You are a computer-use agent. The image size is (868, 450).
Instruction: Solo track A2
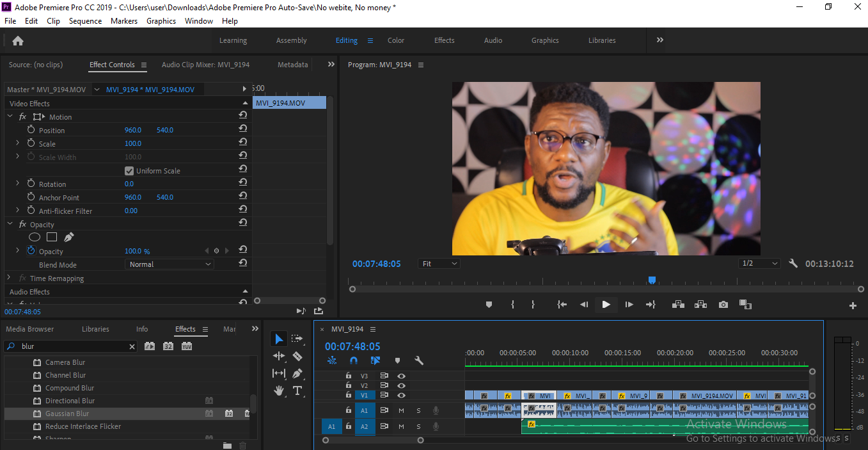419,426
